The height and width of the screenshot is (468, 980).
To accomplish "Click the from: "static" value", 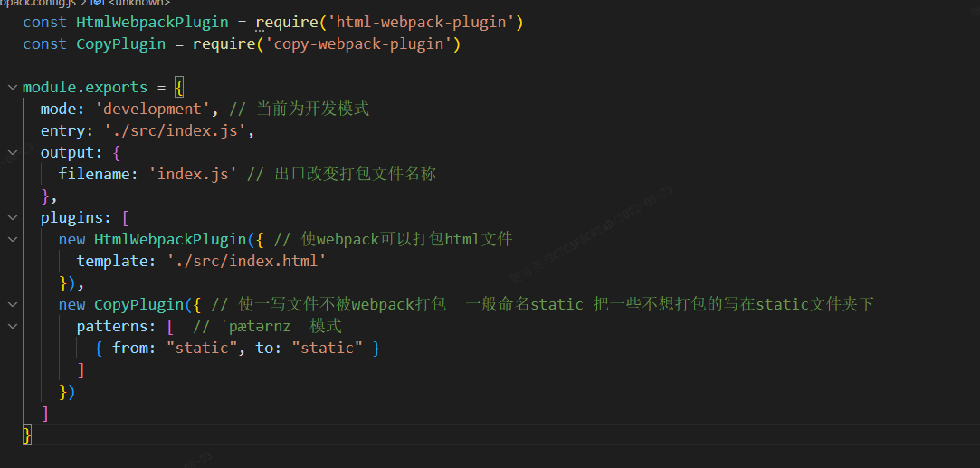I will click(x=197, y=349).
